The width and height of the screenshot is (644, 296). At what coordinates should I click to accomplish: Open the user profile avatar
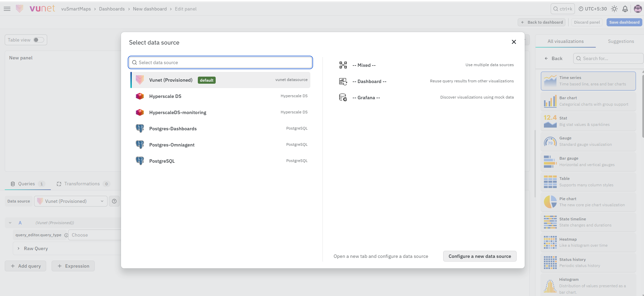pos(638,9)
